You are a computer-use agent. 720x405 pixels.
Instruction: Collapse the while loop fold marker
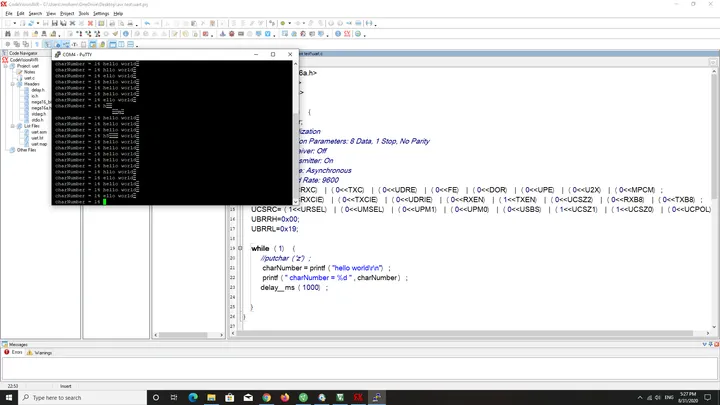(x=240, y=248)
